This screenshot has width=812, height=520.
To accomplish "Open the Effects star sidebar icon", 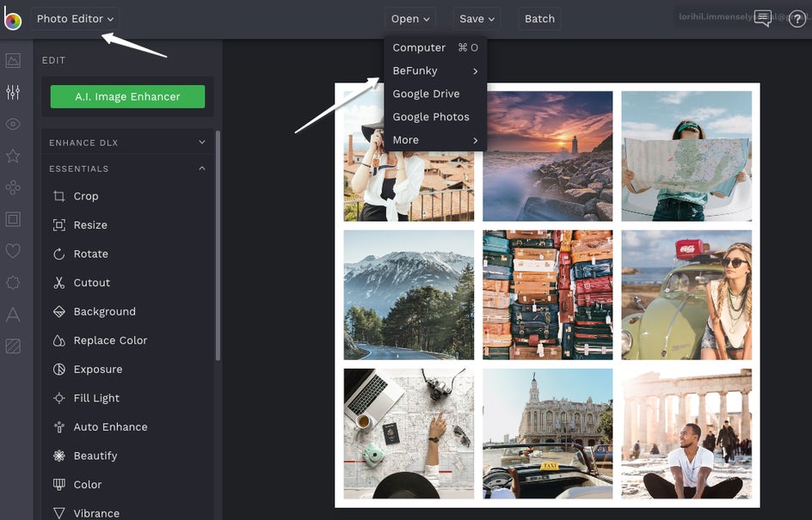I will click(x=13, y=156).
